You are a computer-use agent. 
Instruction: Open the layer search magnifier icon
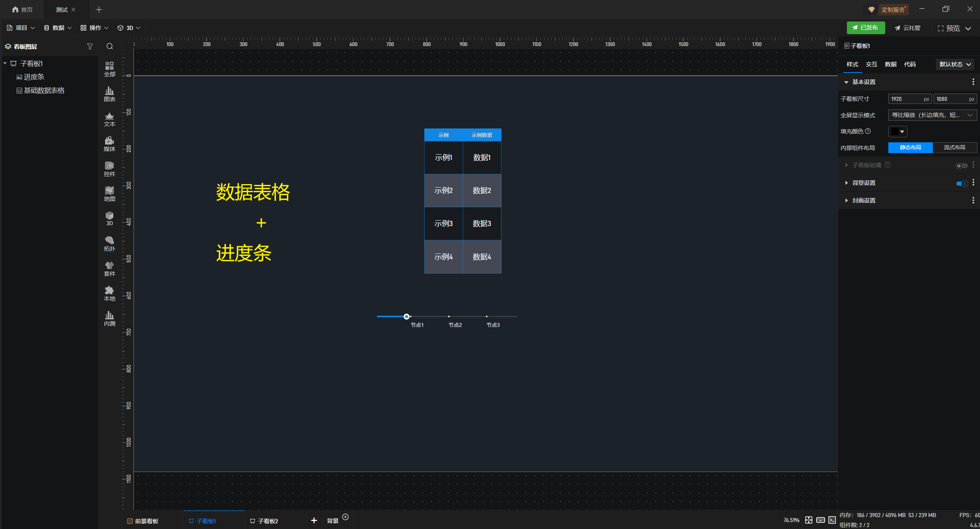[x=110, y=46]
